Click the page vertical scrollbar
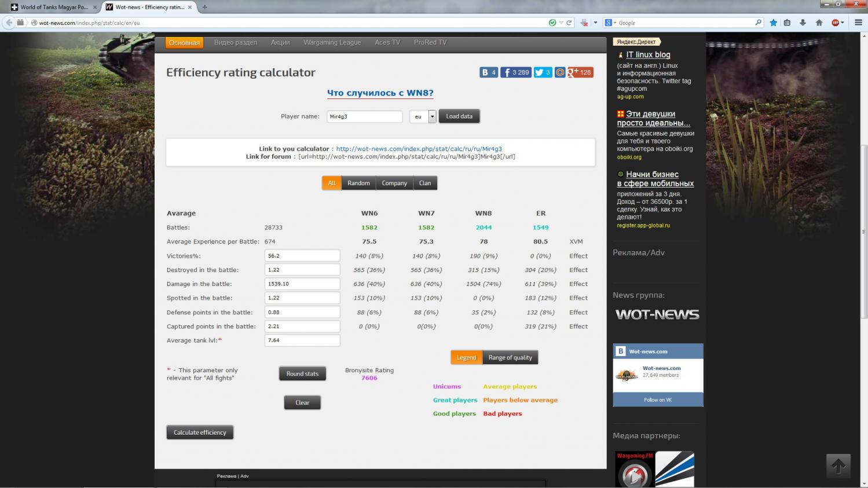 864,232
